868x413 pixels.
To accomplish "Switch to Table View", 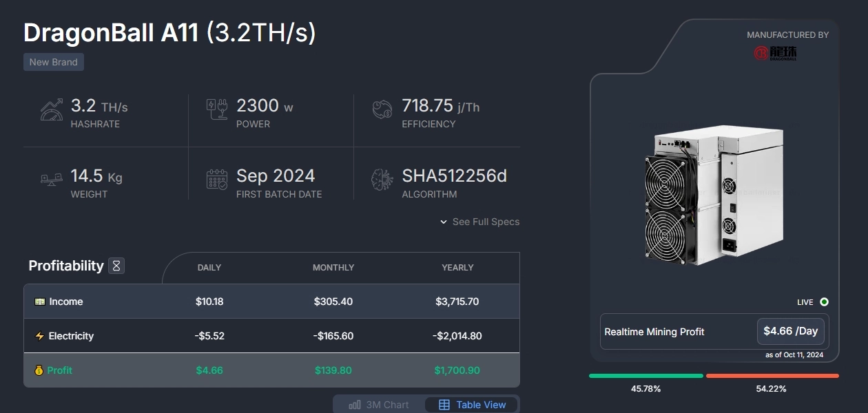I will (473, 405).
